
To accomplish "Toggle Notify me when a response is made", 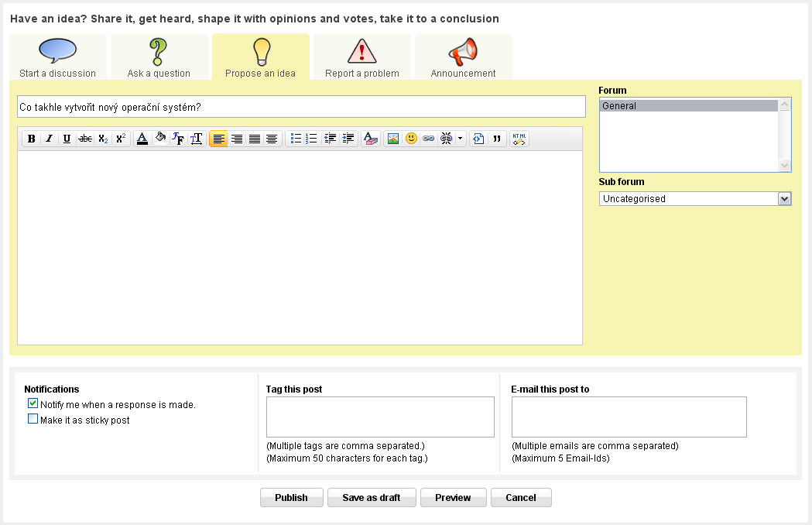I will 33,403.
